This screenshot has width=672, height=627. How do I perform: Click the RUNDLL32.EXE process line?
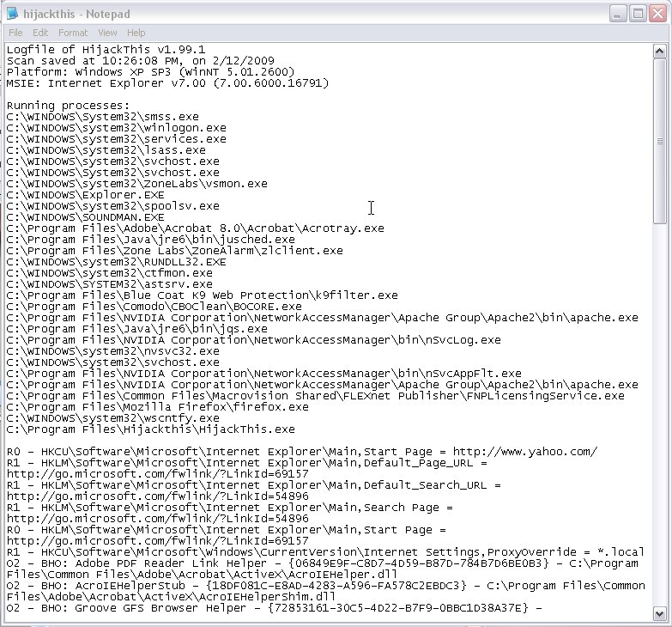coord(117,262)
